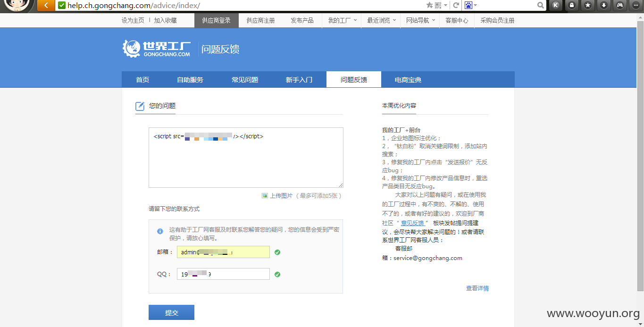Open the search engine selector arrow

tap(476, 5)
